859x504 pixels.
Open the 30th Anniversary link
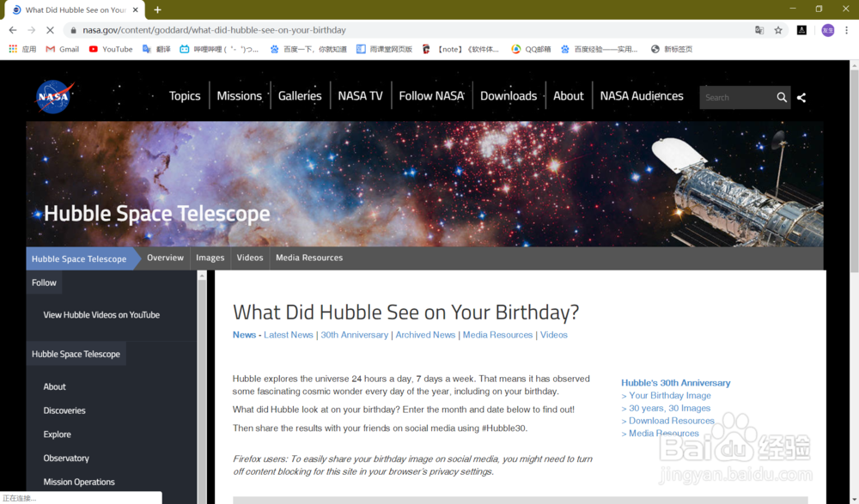point(354,335)
